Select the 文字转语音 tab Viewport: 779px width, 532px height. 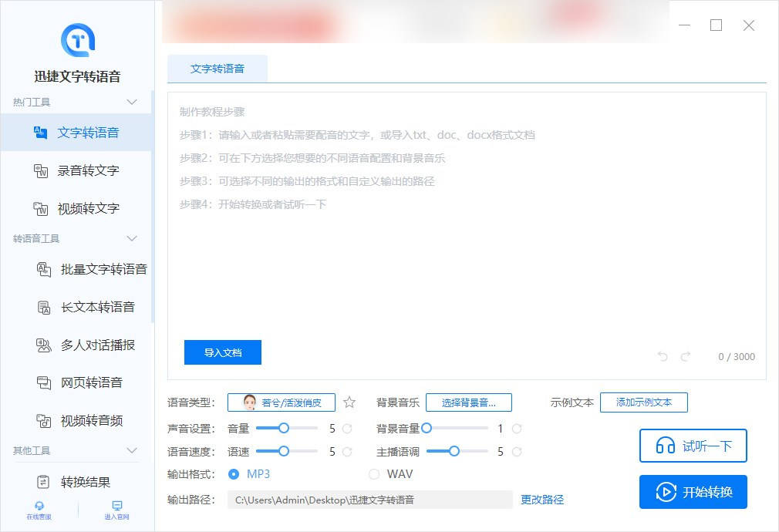[x=217, y=69]
